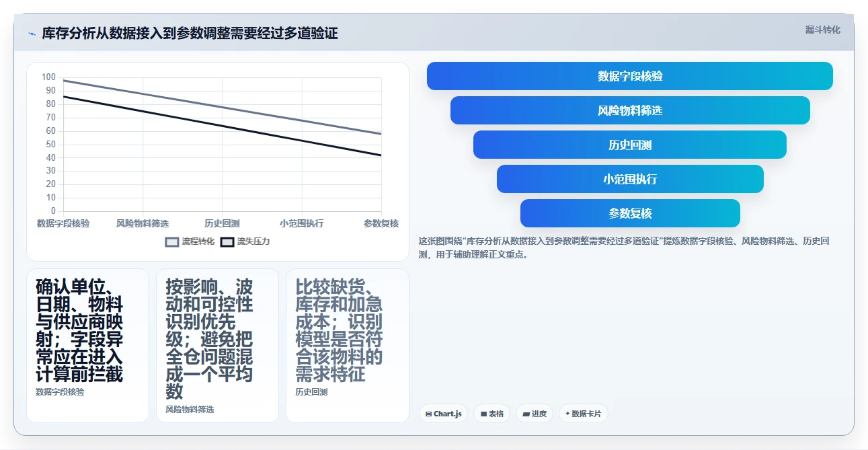
Task: Click x-axis label 小范围执行 on chart
Action: pyautogui.click(x=302, y=223)
